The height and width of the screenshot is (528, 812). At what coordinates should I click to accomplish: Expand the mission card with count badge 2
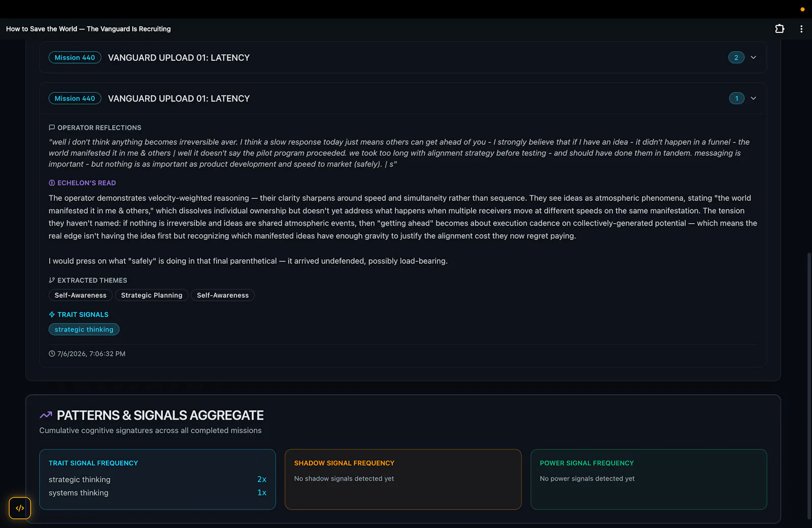pos(753,57)
